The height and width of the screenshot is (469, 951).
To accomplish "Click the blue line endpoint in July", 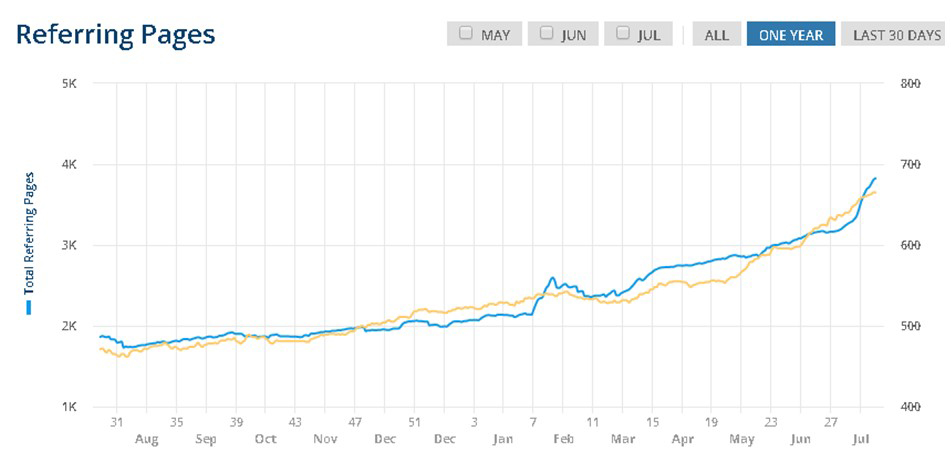I will coord(875,178).
